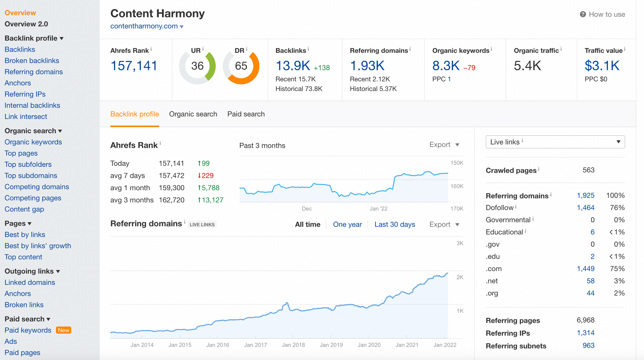Screen dimensions: 644x360
Task: Switch to the Organic search tab
Action: (193, 114)
